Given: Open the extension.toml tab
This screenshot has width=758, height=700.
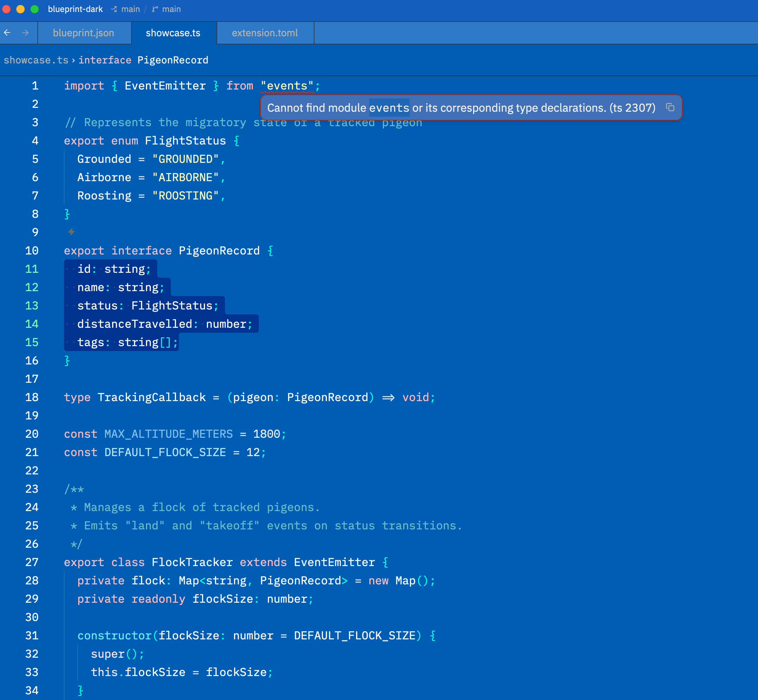Looking at the screenshot, I should 265,33.
